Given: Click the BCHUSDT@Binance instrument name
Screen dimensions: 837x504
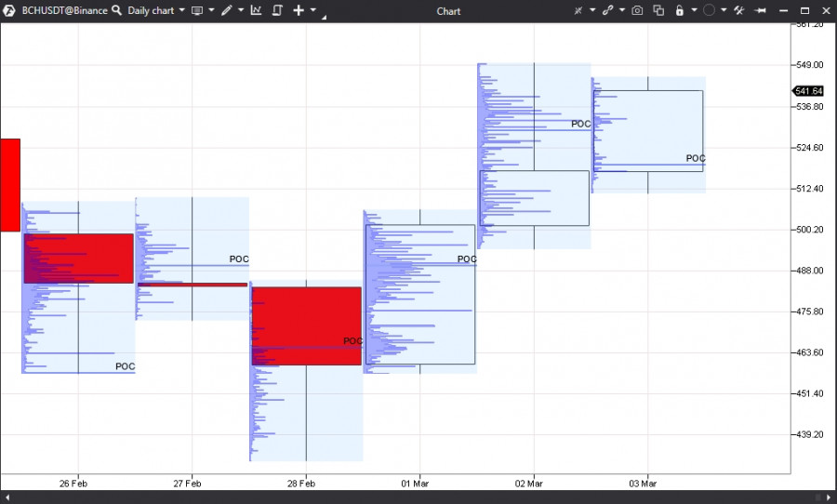Looking at the screenshot, I should pos(64,10).
